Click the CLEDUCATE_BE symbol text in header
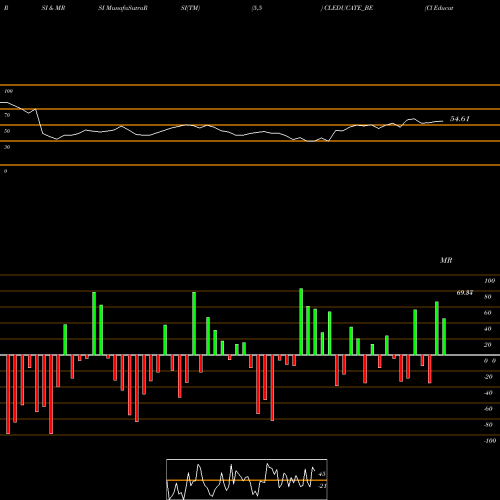500x500 pixels. point(348,8)
